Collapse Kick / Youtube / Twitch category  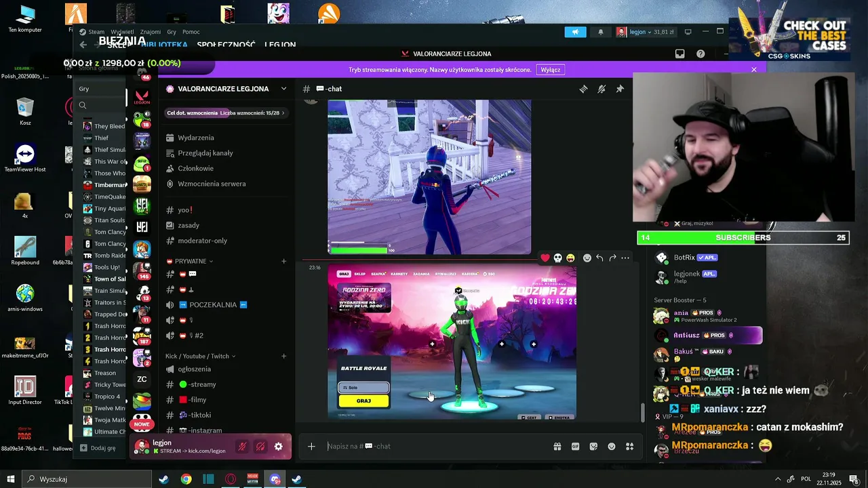pos(201,356)
